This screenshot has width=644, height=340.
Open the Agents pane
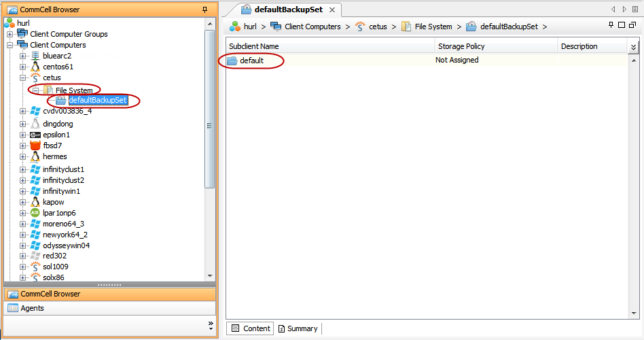point(32,308)
